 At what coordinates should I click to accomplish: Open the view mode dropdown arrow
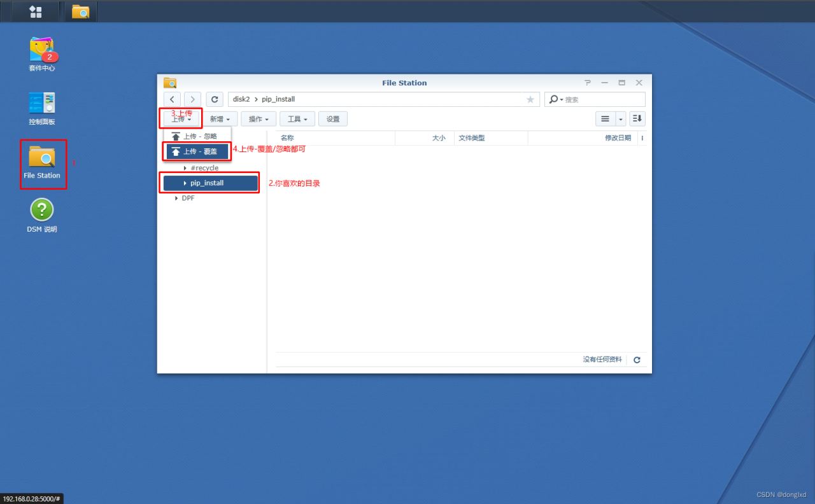[x=621, y=118]
